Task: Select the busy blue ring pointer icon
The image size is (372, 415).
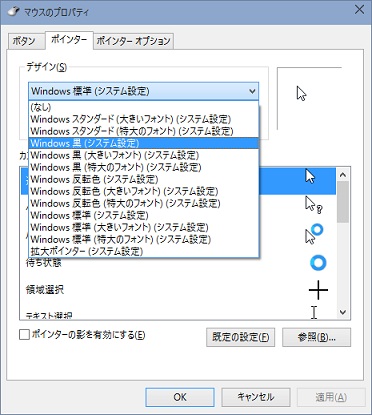Action: coord(318,263)
